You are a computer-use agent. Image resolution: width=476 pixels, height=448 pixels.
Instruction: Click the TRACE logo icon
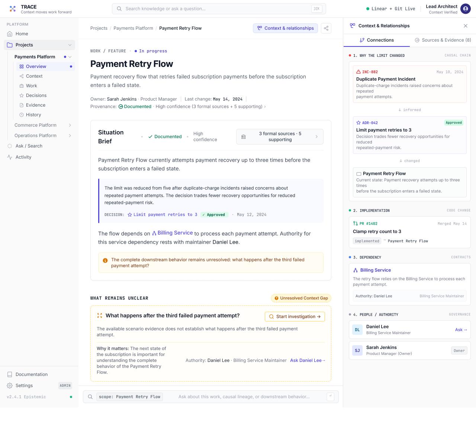click(x=13, y=9)
